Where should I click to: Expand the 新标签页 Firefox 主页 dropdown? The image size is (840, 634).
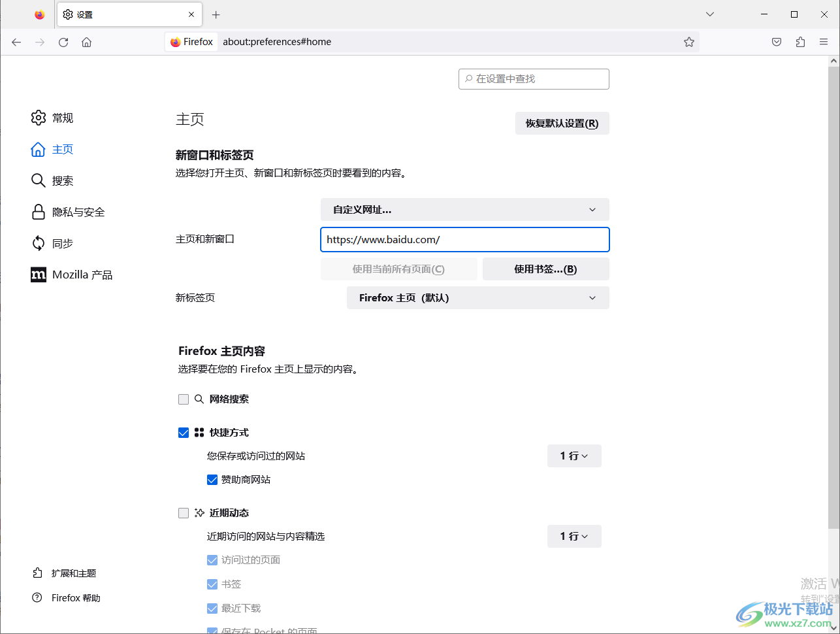478,298
